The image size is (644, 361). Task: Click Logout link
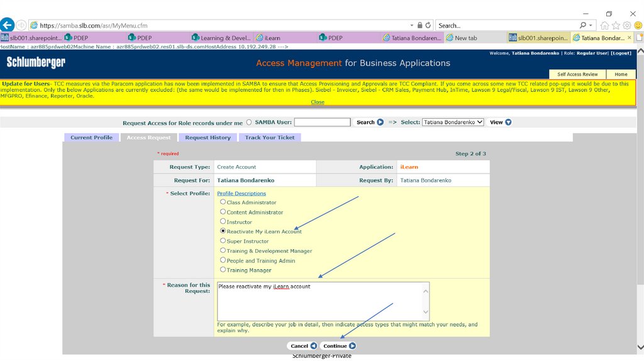(621, 53)
